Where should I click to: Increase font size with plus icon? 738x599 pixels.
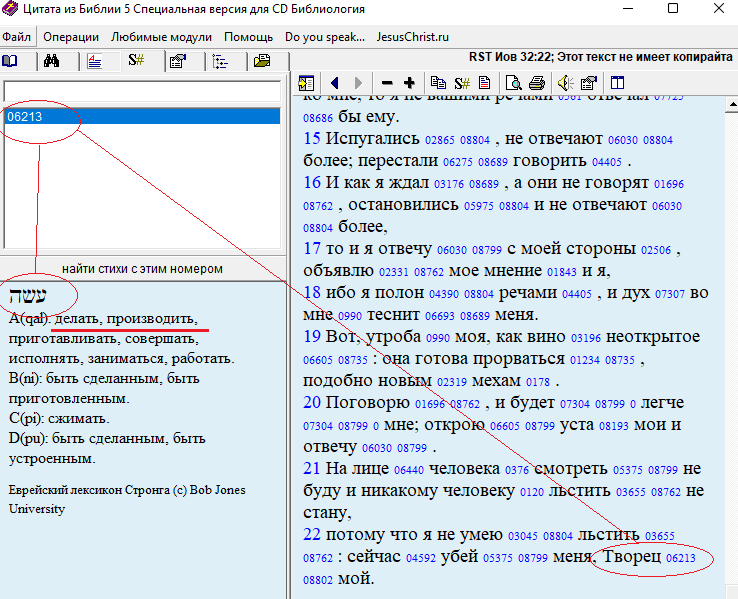click(x=409, y=83)
